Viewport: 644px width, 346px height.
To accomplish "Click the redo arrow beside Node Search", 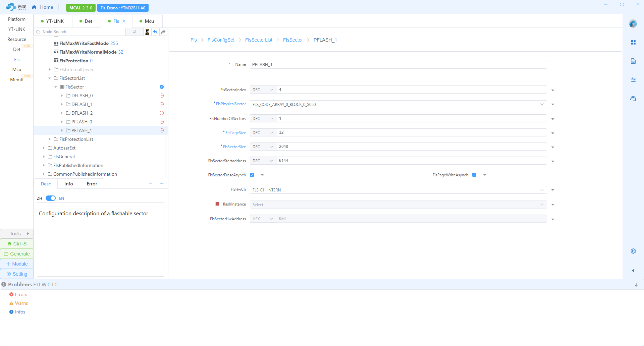I will (x=163, y=32).
